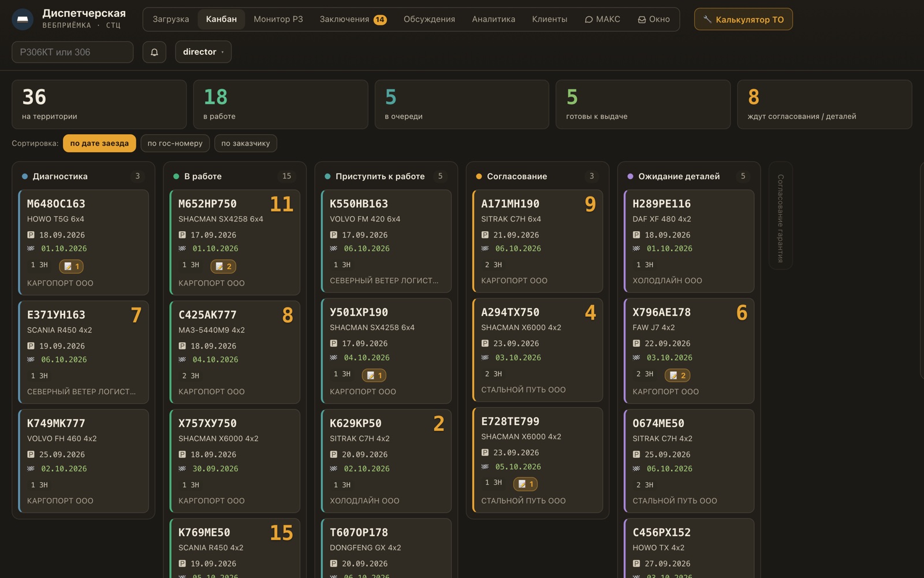Sort cards by заказчику

pos(245,143)
